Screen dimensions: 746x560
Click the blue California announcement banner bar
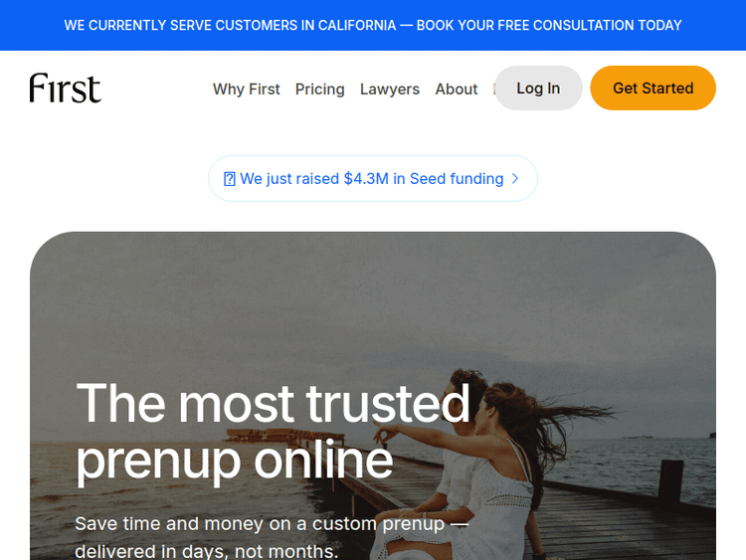[373, 25]
